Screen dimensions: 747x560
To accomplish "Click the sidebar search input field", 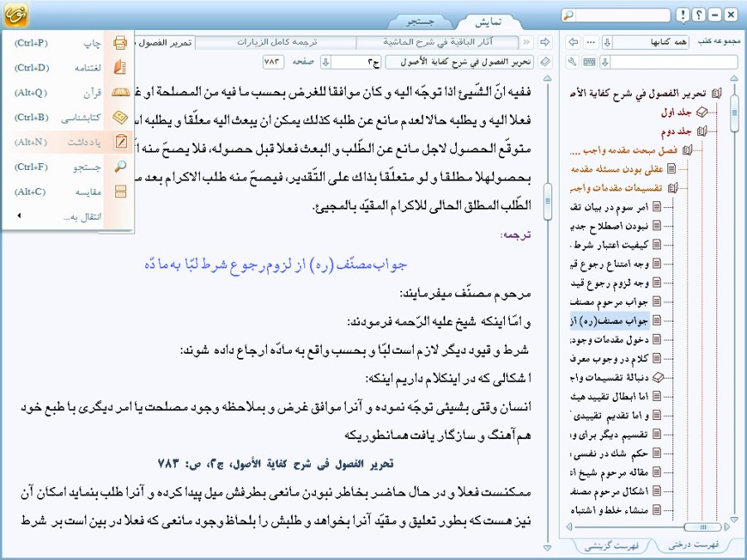I will [674, 62].
